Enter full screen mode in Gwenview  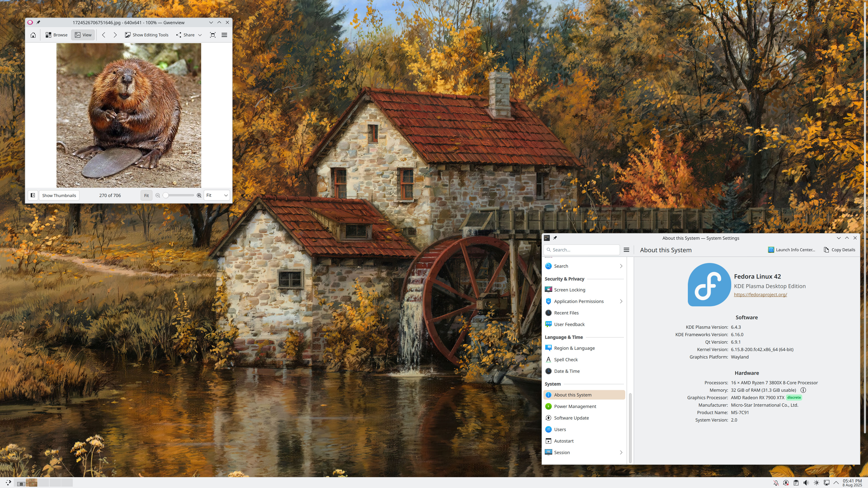(x=213, y=35)
